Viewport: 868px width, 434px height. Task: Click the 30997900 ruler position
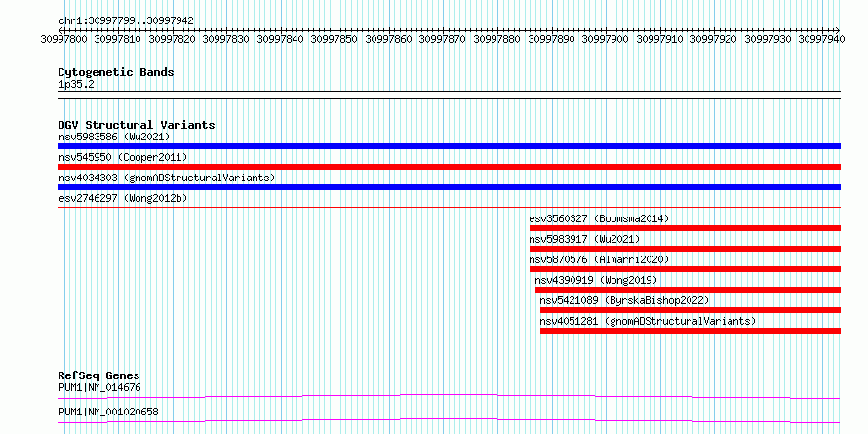coord(606,39)
